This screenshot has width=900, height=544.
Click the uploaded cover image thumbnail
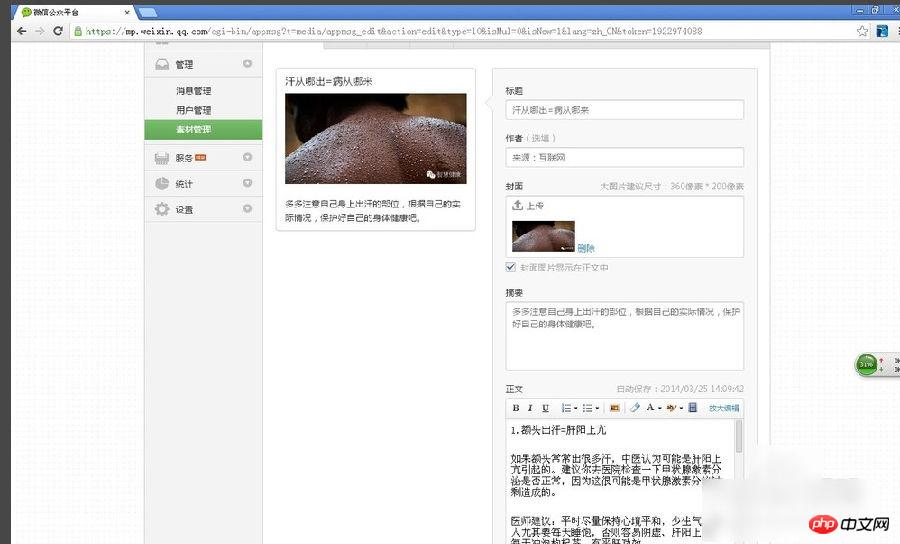point(543,236)
